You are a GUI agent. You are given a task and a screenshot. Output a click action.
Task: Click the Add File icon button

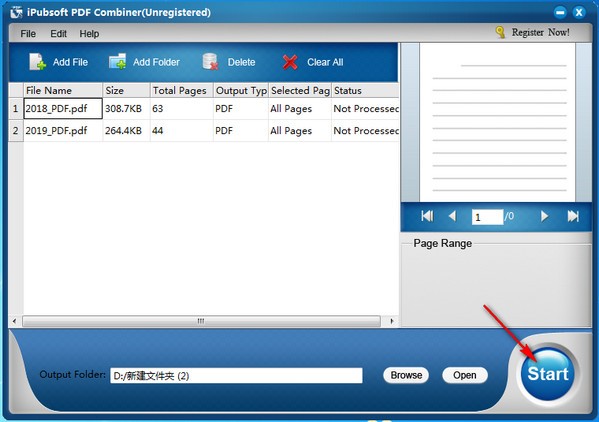tap(58, 62)
